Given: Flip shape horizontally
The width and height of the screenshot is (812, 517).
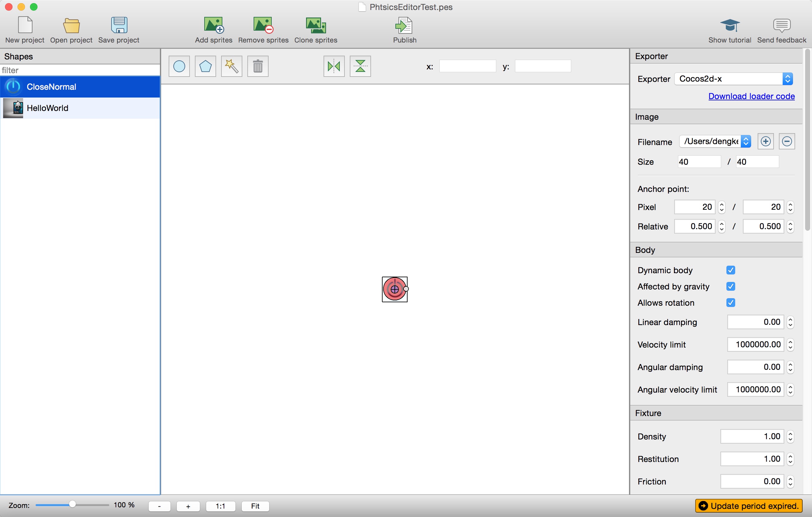Looking at the screenshot, I should (x=334, y=66).
